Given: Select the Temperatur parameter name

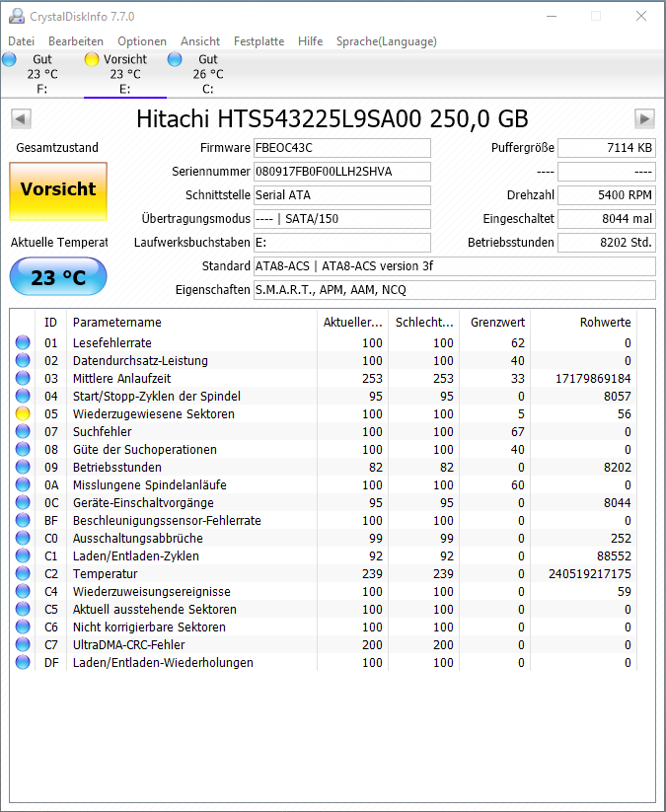Looking at the screenshot, I should 106,574.
